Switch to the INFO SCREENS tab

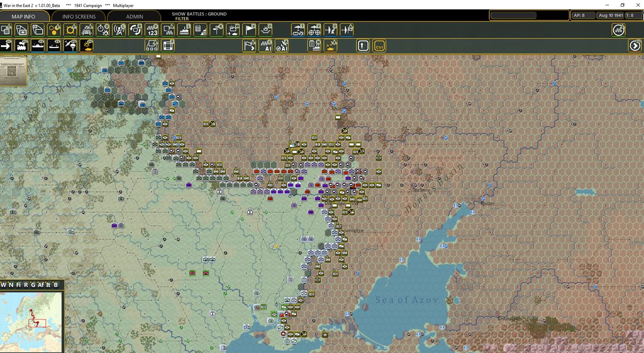pyautogui.click(x=79, y=17)
